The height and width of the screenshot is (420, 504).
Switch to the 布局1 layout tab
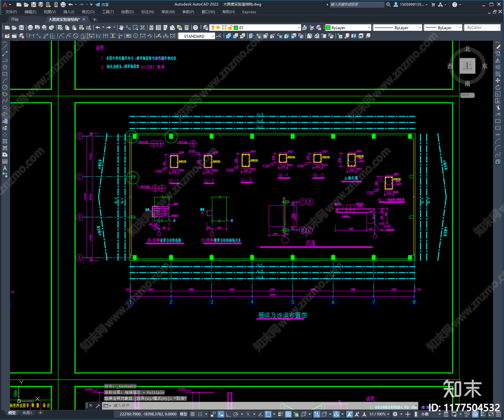tap(27, 413)
